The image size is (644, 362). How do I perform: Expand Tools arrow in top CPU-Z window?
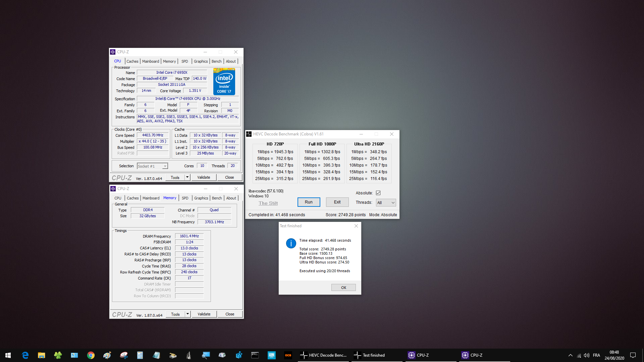coord(187,177)
